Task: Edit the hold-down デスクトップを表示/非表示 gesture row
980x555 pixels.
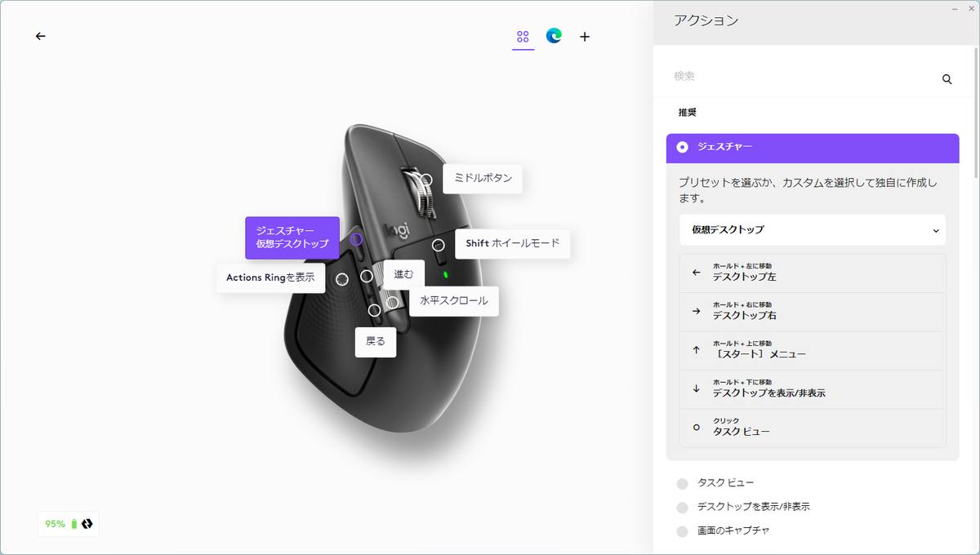Action: [x=813, y=389]
